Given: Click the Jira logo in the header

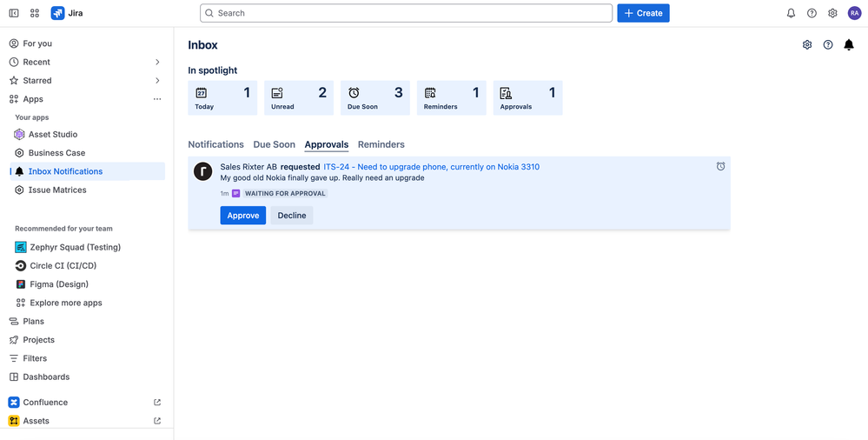Looking at the screenshot, I should tap(67, 13).
